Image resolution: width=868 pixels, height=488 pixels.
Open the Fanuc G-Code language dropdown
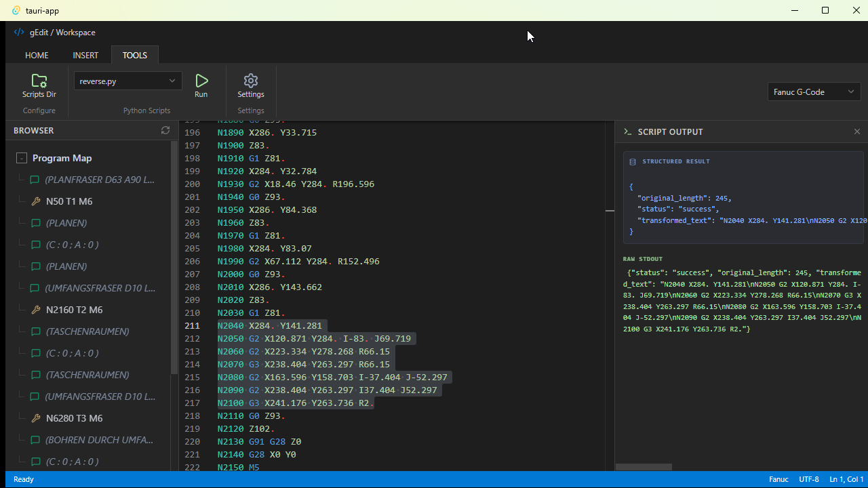(814, 91)
